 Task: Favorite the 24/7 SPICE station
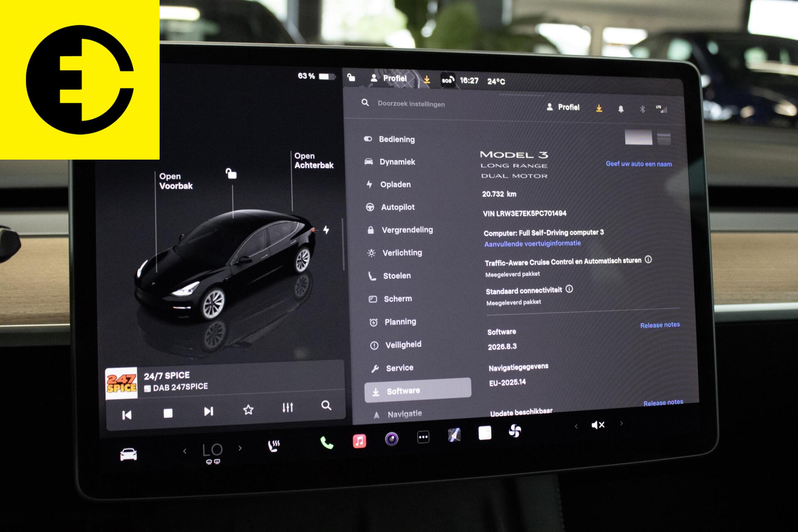(248, 410)
